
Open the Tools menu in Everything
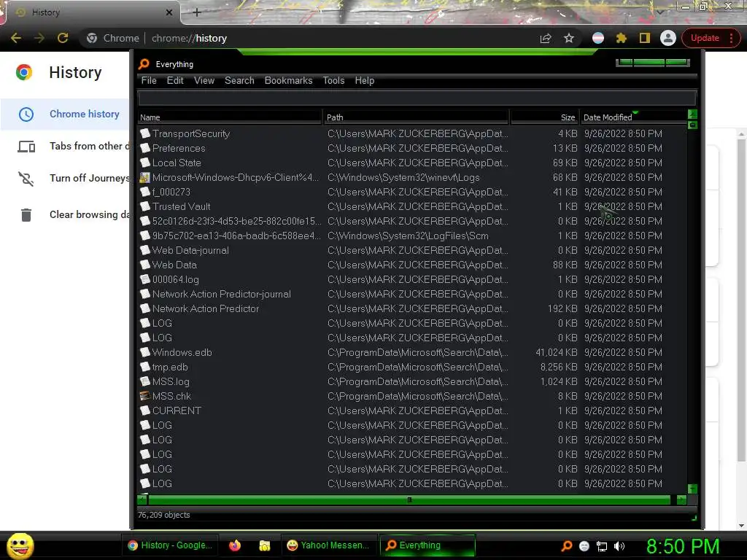(333, 80)
